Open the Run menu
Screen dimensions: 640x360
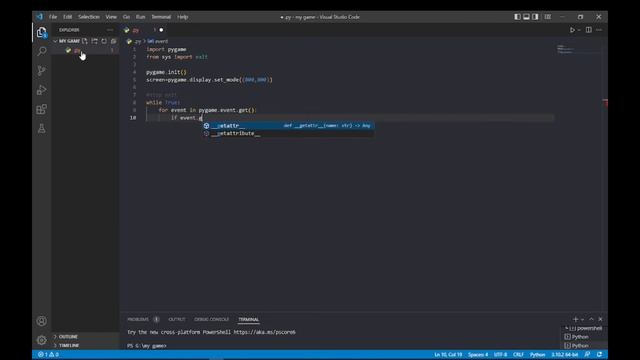[x=140, y=17]
